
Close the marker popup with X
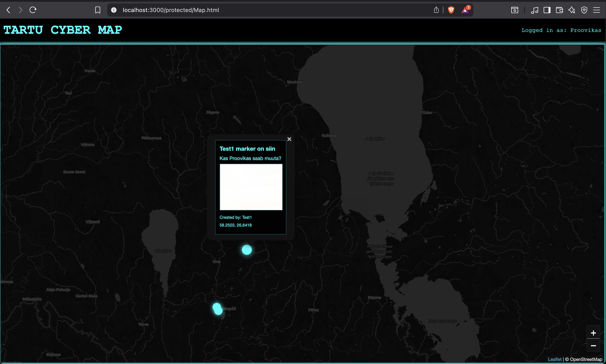pyautogui.click(x=289, y=139)
